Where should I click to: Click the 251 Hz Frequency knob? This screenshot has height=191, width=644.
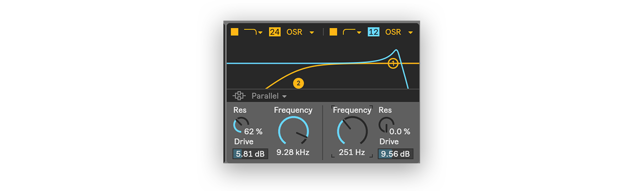[352, 132]
